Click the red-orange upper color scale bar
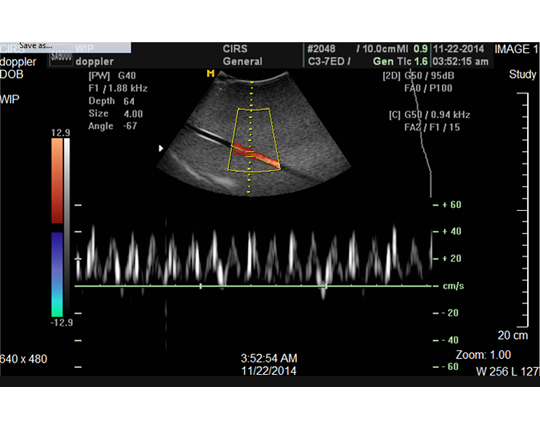This screenshot has width=540, height=432. pos(57,181)
